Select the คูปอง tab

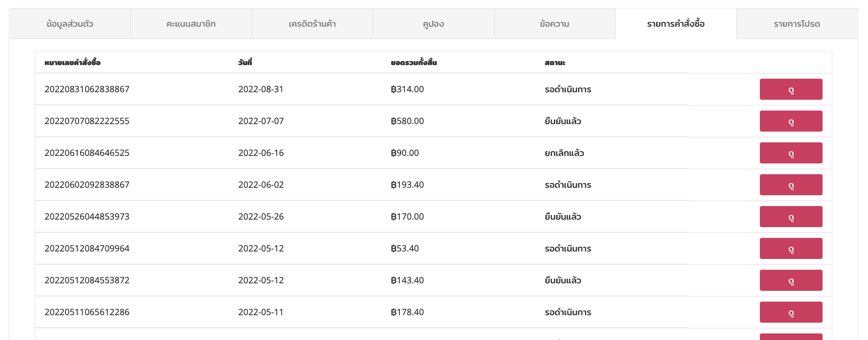click(434, 23)
